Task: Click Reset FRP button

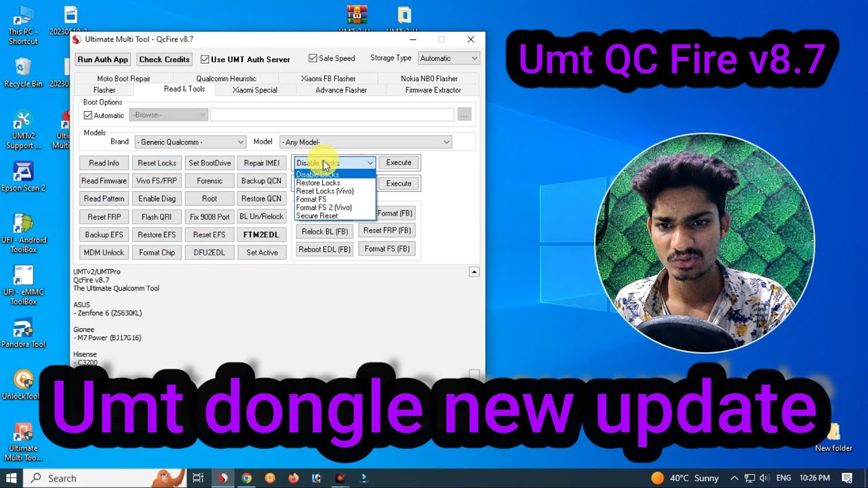Action: click(x=104, y=217)
